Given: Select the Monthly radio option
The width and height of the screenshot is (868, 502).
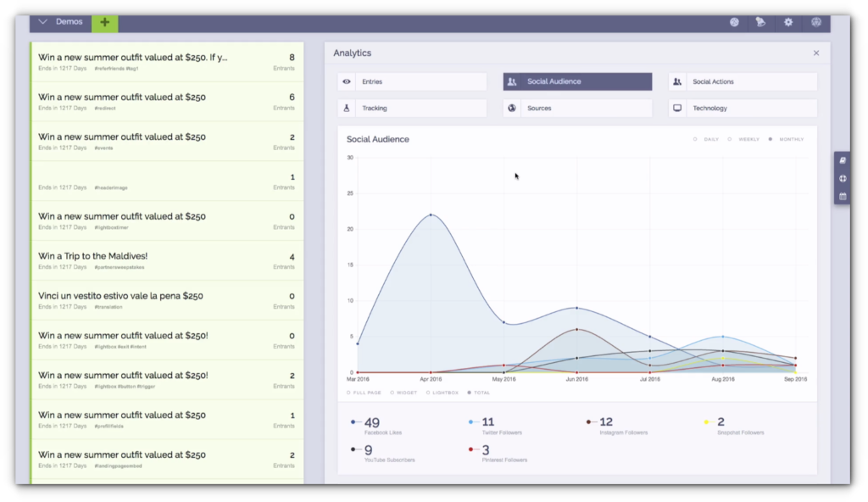Looking at the screenshot, I should coord(771,139).
